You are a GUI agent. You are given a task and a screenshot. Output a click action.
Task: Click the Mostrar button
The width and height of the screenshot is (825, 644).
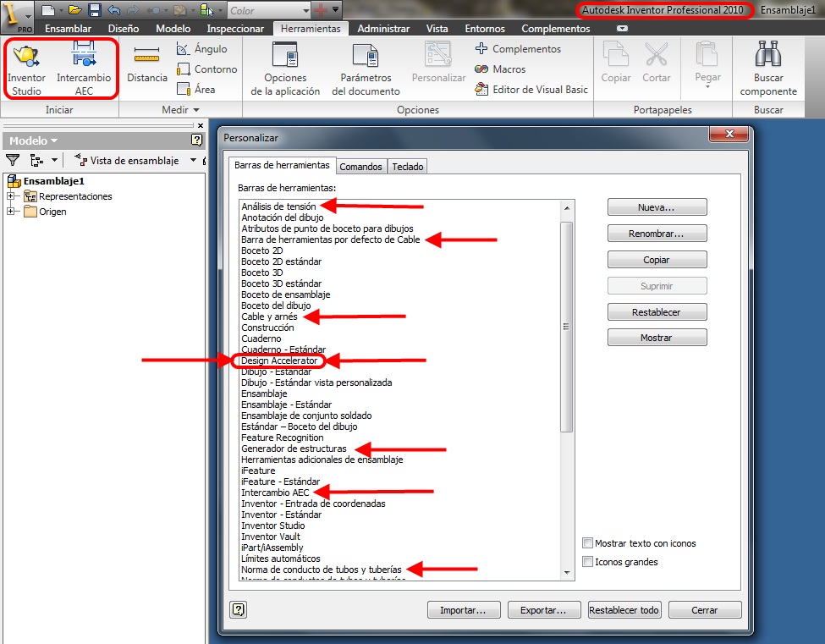point(657,338)
